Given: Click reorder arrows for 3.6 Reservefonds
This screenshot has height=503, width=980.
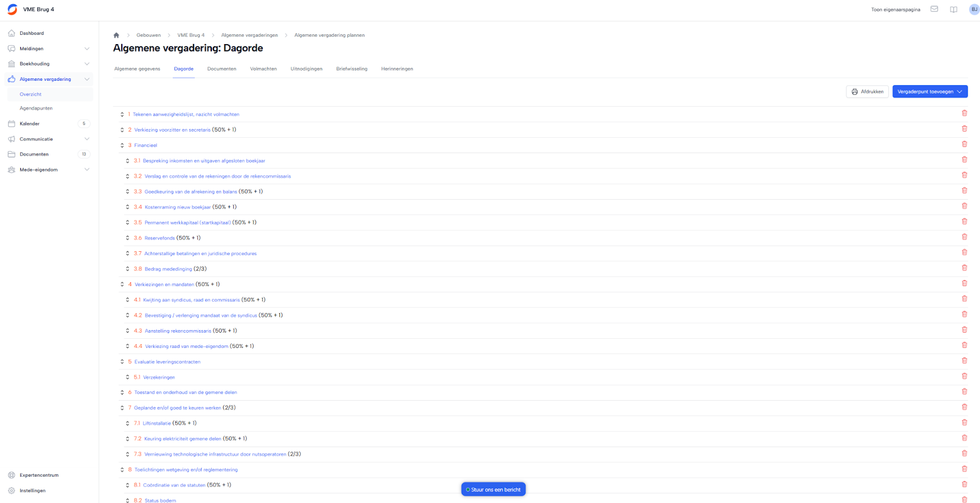Looking at the screenshot, I should click(127, 238).
